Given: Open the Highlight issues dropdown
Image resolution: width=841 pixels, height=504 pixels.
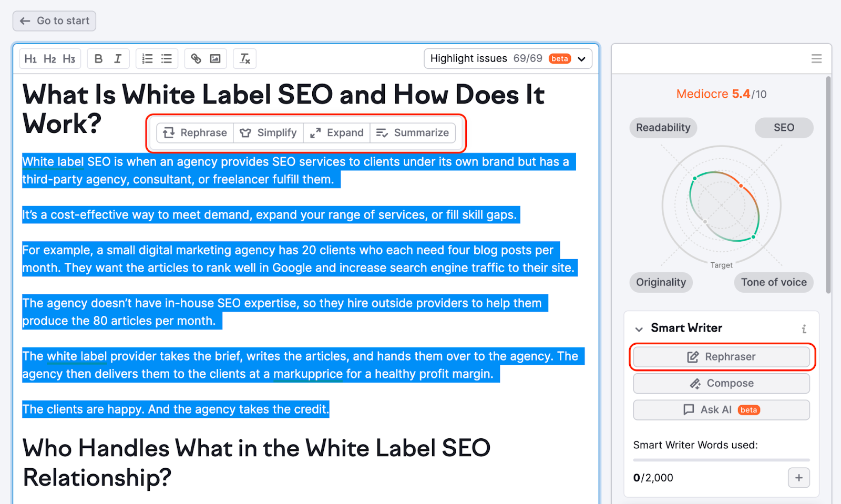Looking at the screenshot, I should pos(581,58).
